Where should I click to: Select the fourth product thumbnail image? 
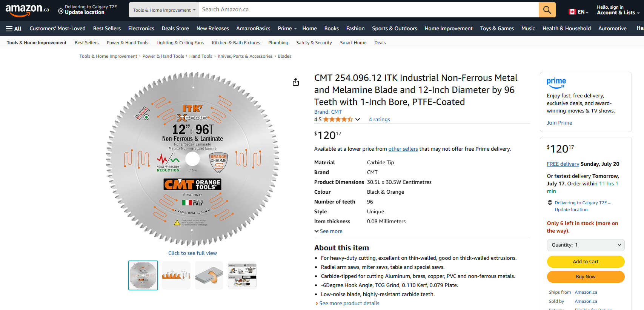(242, 275)
